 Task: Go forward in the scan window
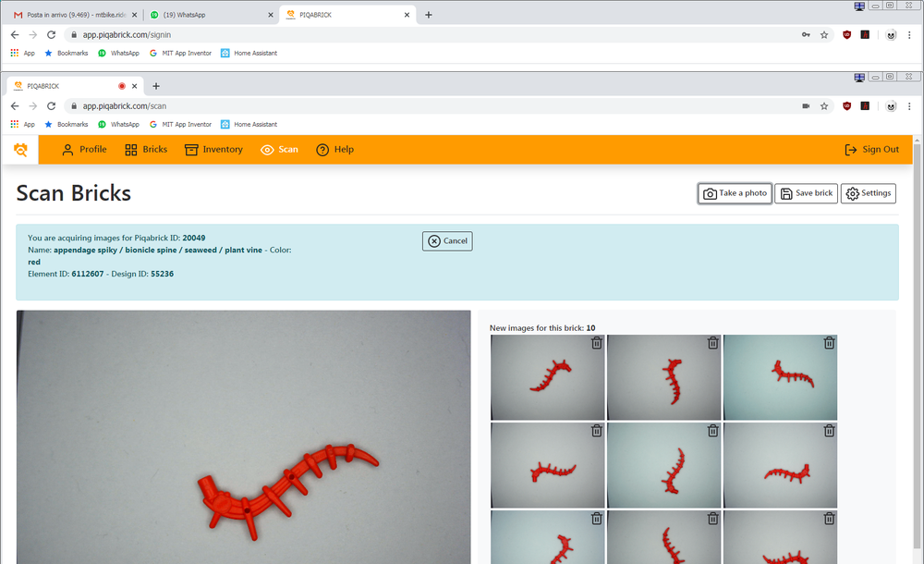pyautogui.click(x=33, y=106)
